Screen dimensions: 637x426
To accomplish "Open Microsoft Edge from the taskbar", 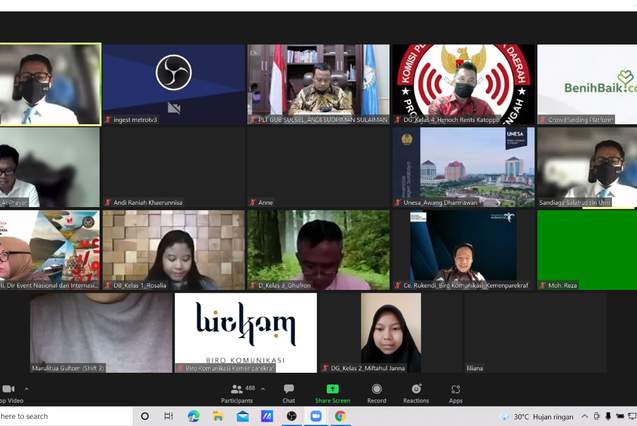I will pos(193,416).
